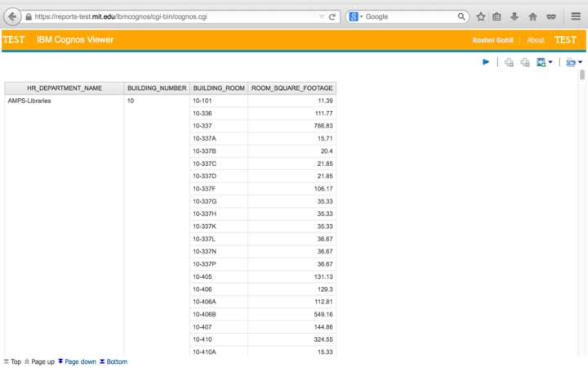Image resolution: width=588 pixels, height=368 pixels.
Task: Open the About link in the header
Action: (x=536, y=40)
